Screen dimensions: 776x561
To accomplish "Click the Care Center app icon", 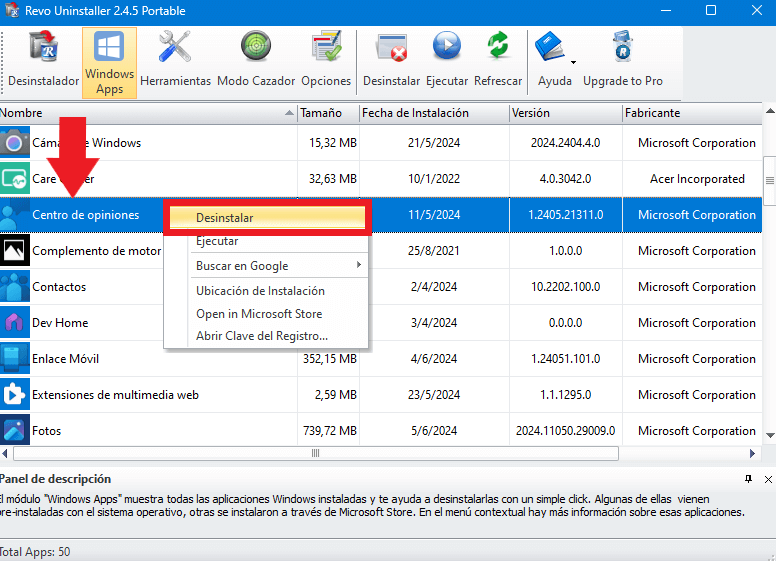I will coord(15,179).
